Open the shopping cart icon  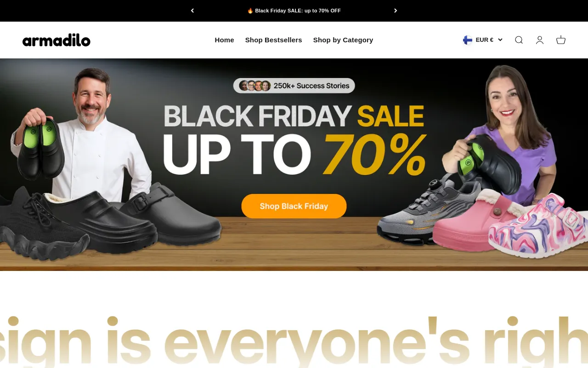coord(561,40)
